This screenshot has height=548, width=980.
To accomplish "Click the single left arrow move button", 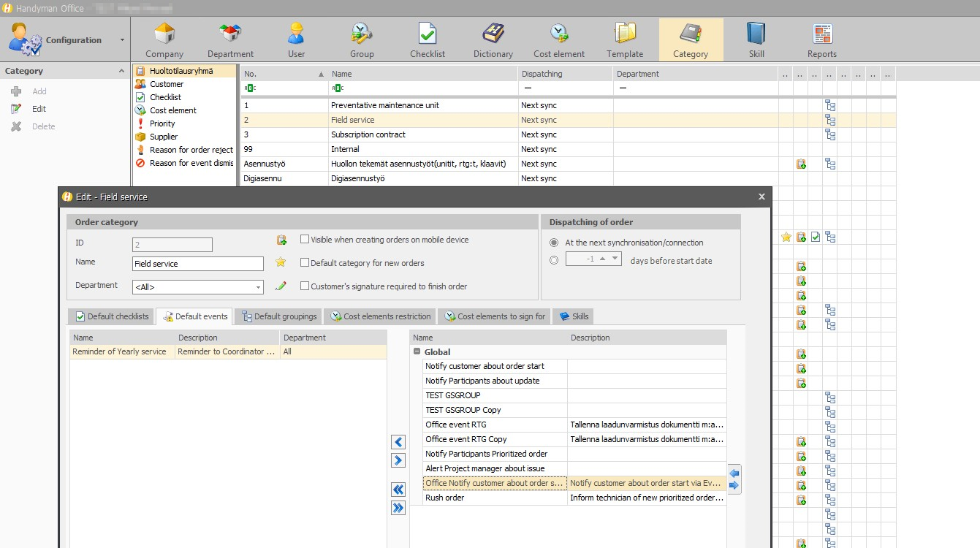I will tap(398, 442).
